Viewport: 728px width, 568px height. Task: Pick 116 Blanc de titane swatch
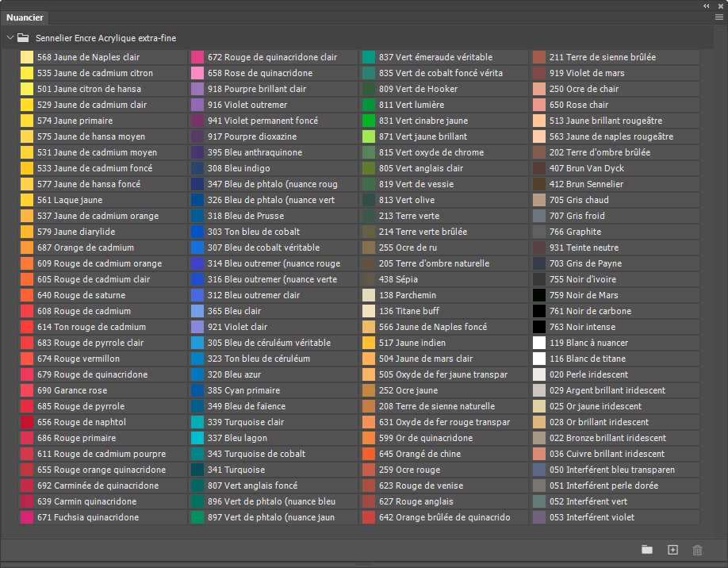click(615, 359)
